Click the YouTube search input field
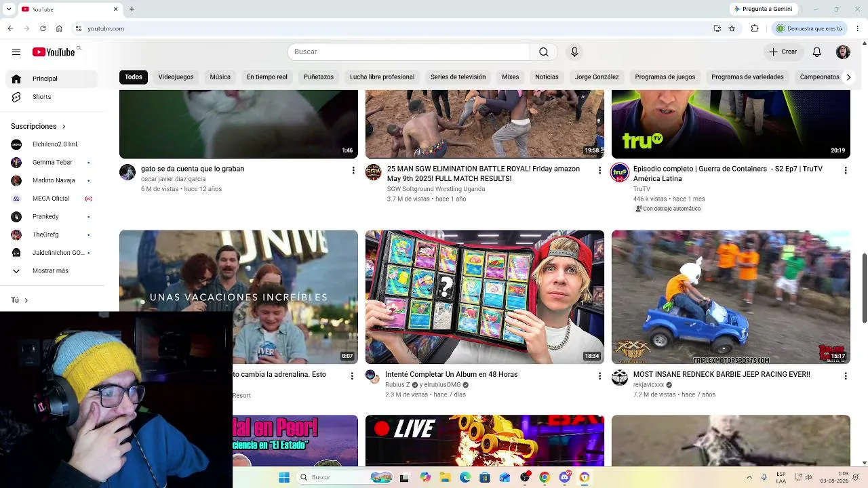Image resolution: width=868 pixels, height=488 pixels. pos(408,52)
